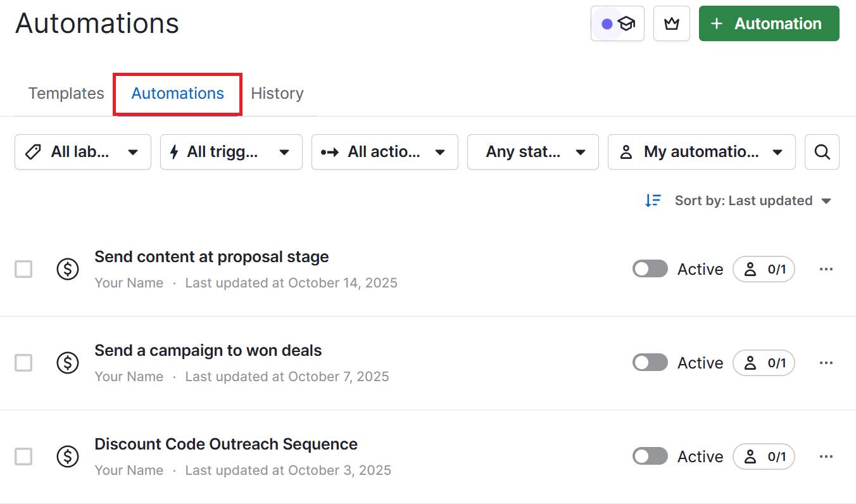Screen dimensions: 856x504
Task: Click the crown upgrade icon
Action: point(671,23)
